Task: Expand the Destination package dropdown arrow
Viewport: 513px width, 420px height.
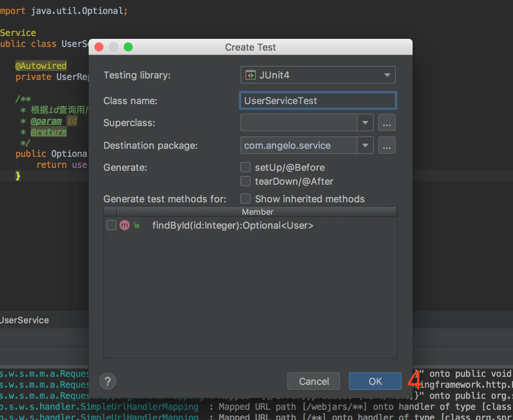Action: [365, 145]
